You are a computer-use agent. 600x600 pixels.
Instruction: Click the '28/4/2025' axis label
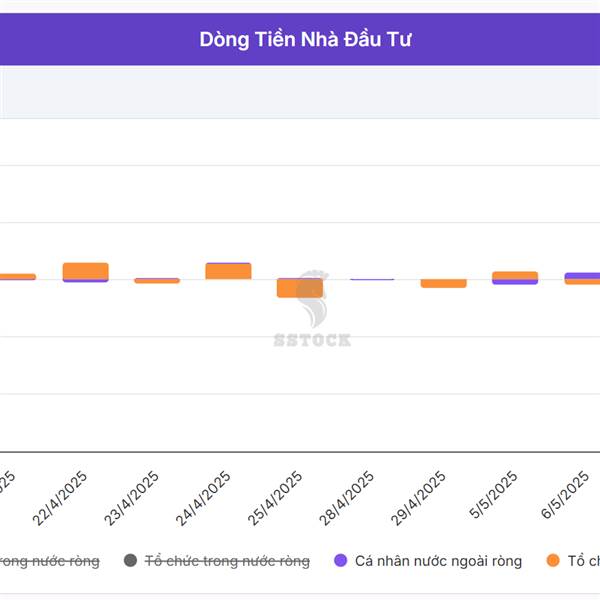click(346, 499)
